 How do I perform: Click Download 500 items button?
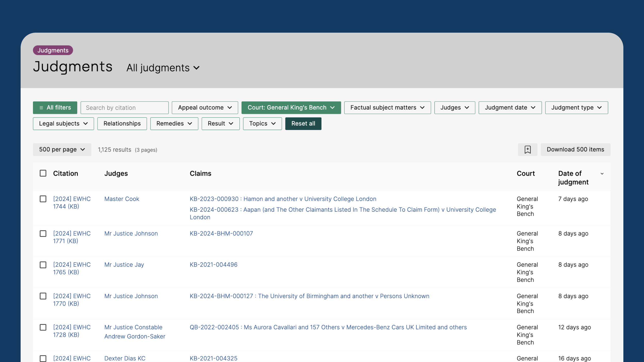point(575,150)
